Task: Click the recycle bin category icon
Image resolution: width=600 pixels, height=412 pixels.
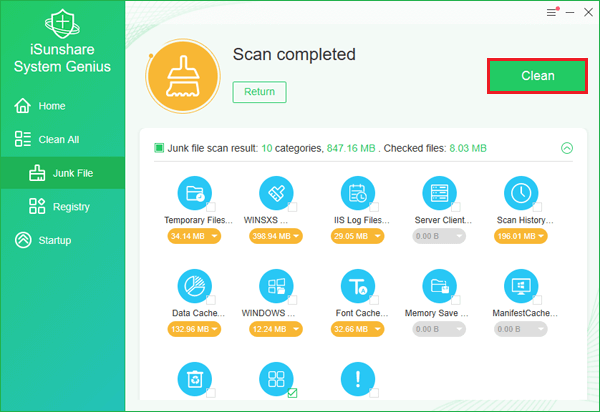Action: pos(195,379)
